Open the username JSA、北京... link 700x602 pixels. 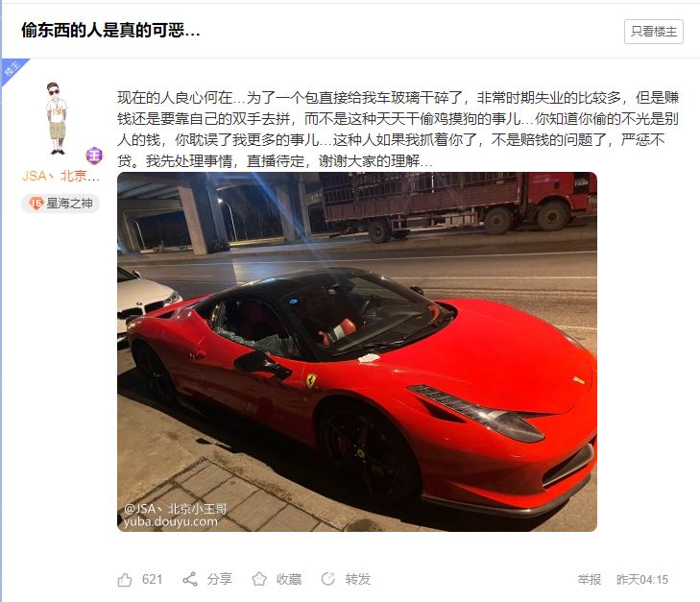tap(60, 176)
